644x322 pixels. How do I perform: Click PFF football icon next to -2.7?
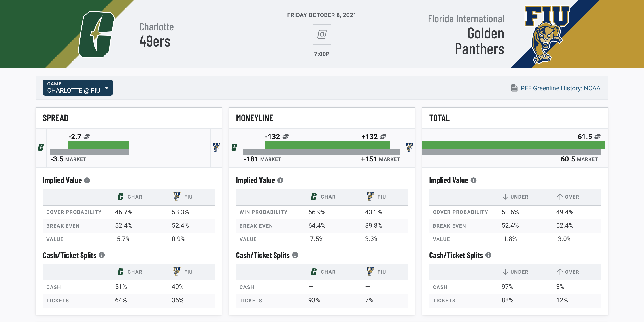[x=87, y=136]
